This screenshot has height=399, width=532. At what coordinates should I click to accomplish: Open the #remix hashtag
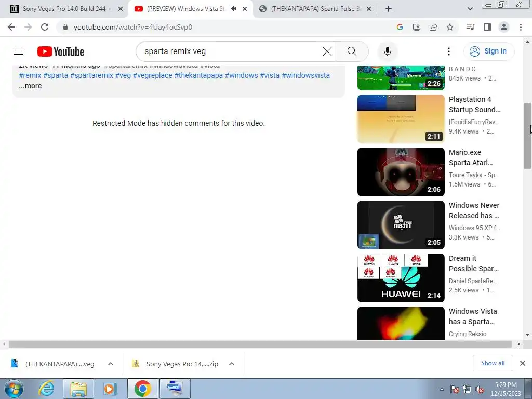(30, 75)
